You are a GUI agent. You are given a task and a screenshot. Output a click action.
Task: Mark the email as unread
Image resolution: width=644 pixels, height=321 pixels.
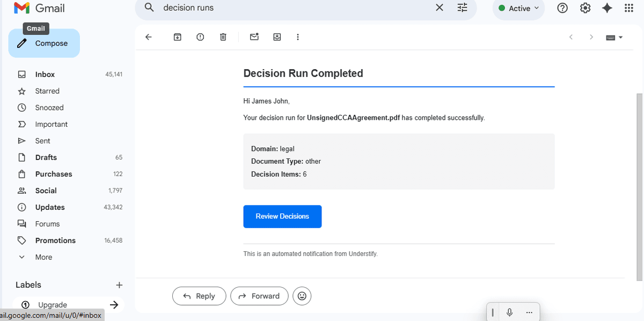tap(254, 37)
